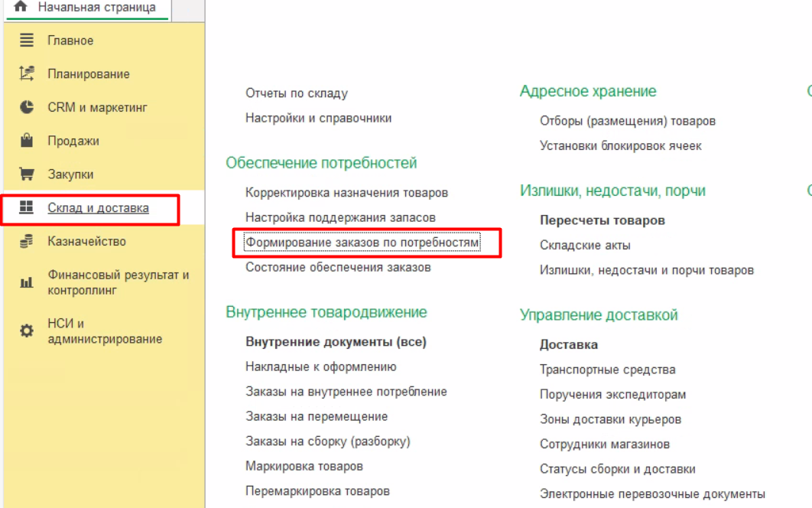
Task: Open Электронные перевозочные документы
Action: pos(652,493)
